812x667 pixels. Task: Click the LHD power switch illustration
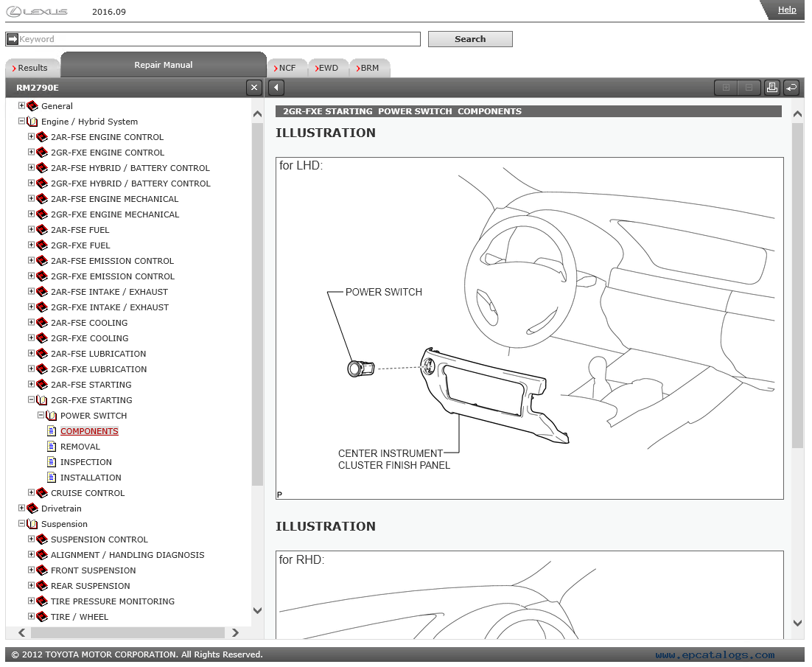click(529, 328)
